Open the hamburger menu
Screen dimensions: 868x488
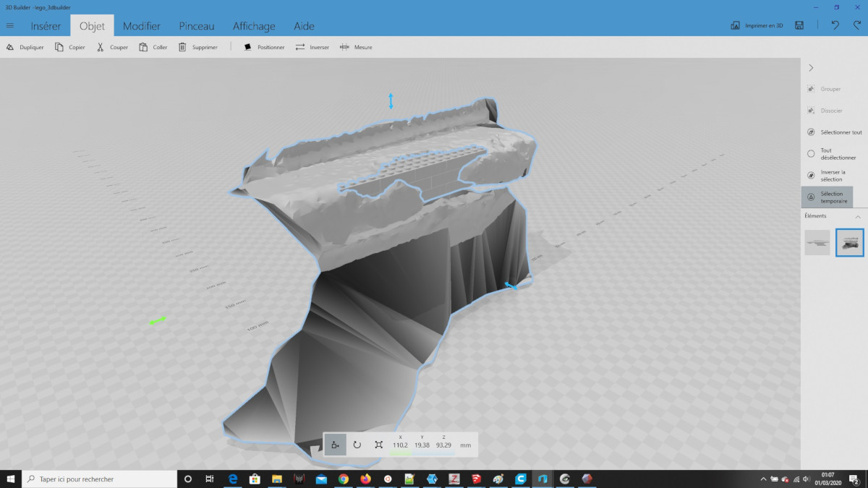point(10,26)
